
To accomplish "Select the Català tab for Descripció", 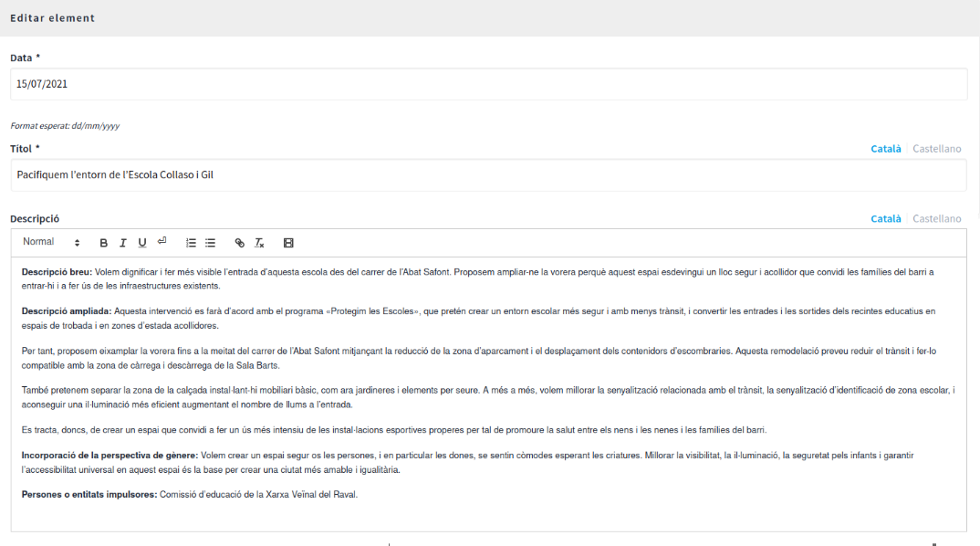I will [885, 219].
